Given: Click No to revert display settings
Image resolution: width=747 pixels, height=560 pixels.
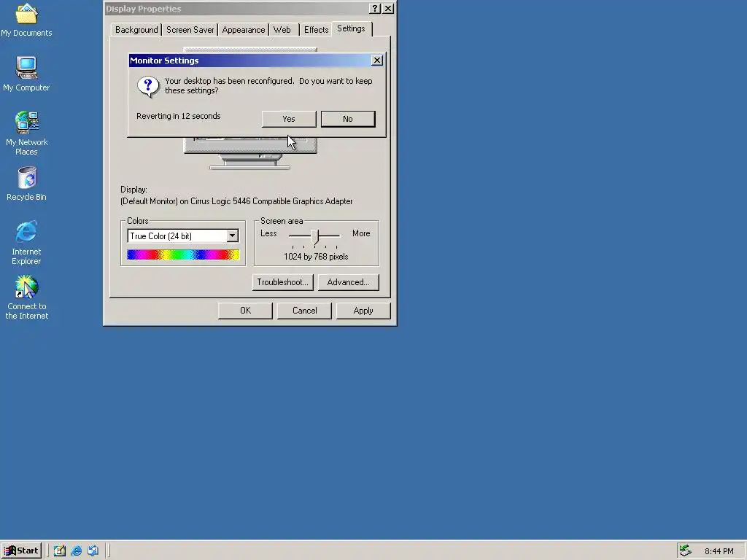Looking at the screenshot, I should click(348, 119).
